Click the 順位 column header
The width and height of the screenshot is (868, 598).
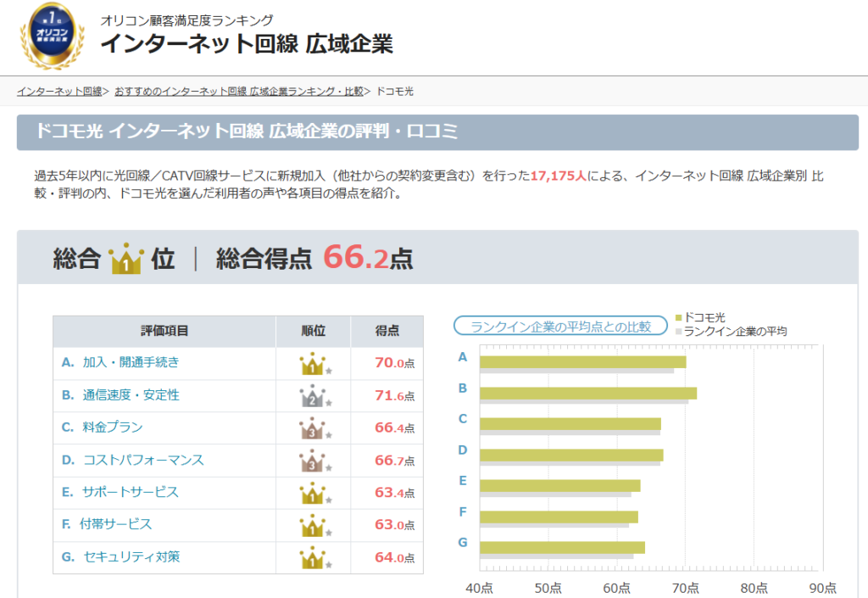pos(314,331)
